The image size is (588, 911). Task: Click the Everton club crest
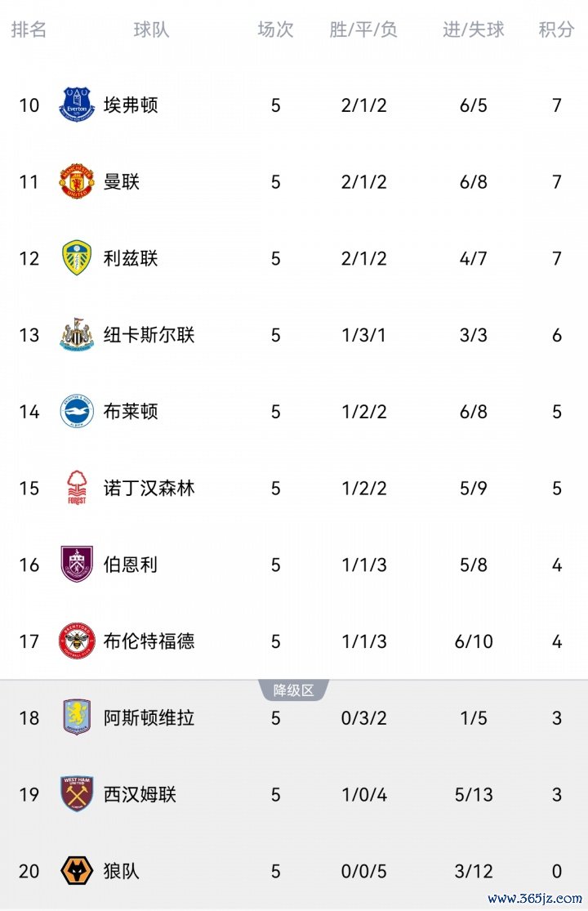click(77, 105)
